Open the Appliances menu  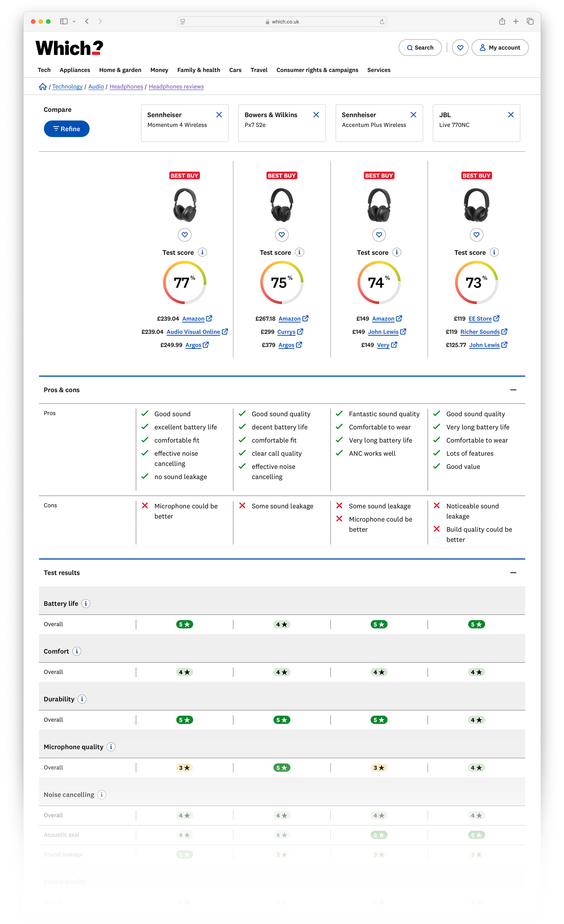[75, 70]
